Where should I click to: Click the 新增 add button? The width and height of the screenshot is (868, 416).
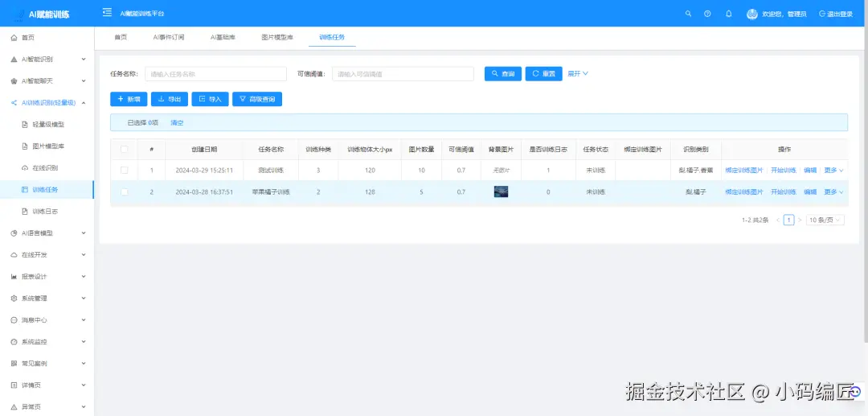click(129, 99)
